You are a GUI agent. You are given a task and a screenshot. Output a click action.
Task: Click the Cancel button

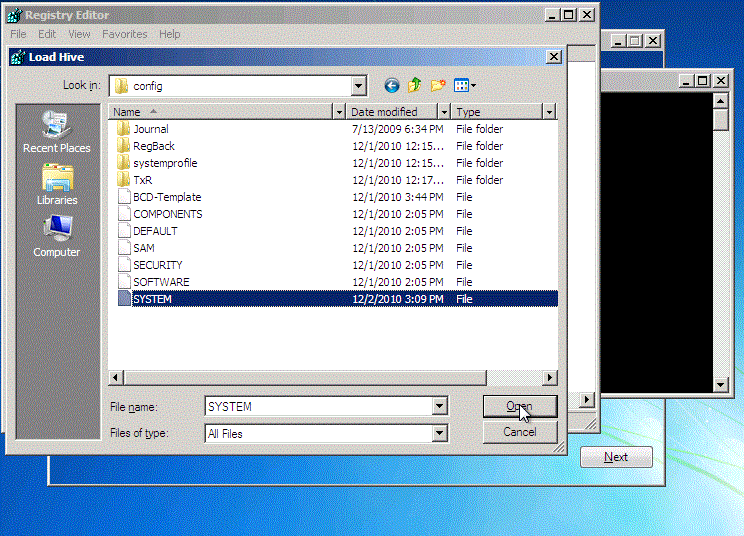pyautogui.click(x=520, y=432)
